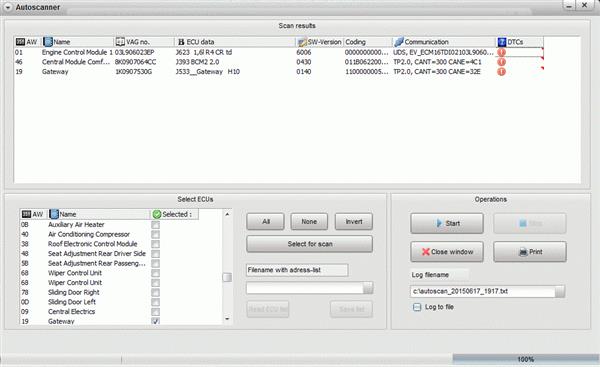Image resolution: width=600 pixels, height=367 pixels.
Task: Click the Read ECU list button
Action: click(x=268, y=309)
